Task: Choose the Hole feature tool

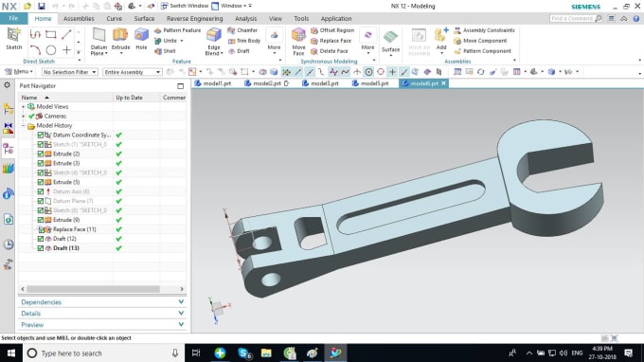Action: tap(141, 39)
